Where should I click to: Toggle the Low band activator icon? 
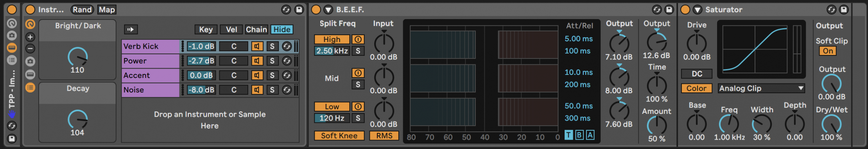pyautogui.click(x=358, y=106)
